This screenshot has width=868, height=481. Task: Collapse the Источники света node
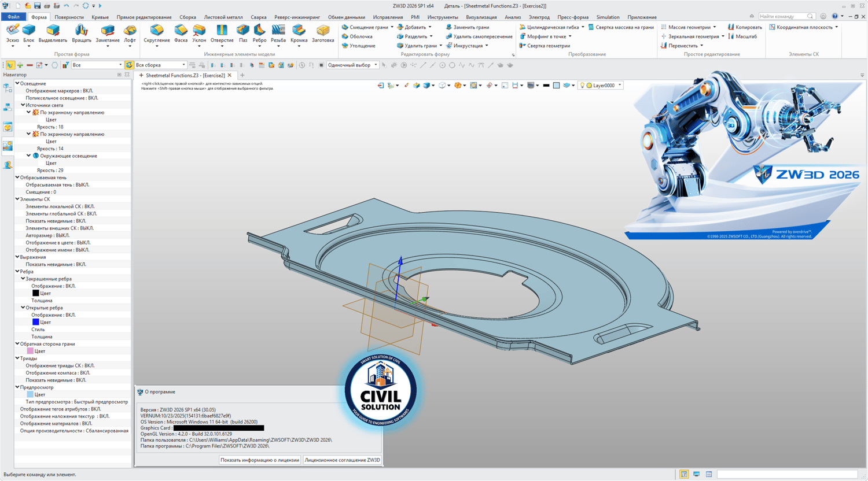[x=23, y=105]
